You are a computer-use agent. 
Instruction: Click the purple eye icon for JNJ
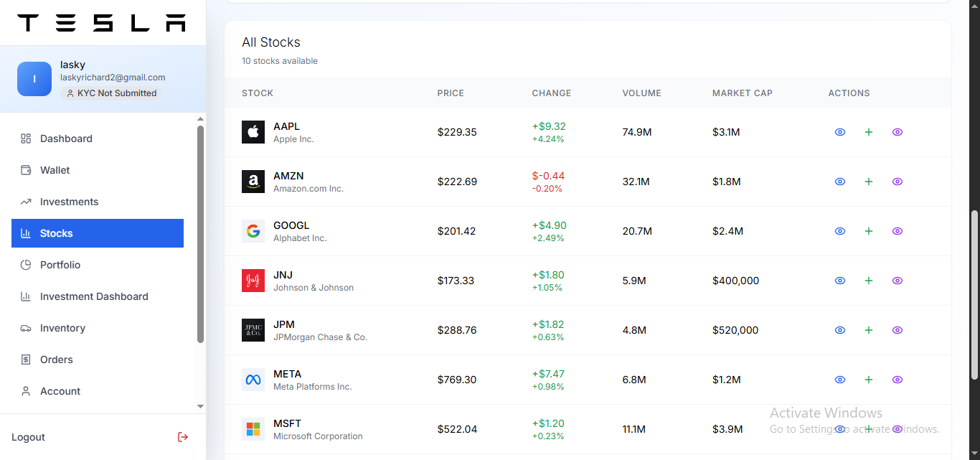pos(897,281)
